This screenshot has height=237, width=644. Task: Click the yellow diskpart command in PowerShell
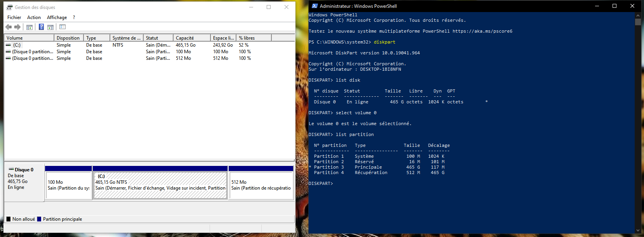pos(384,42)
